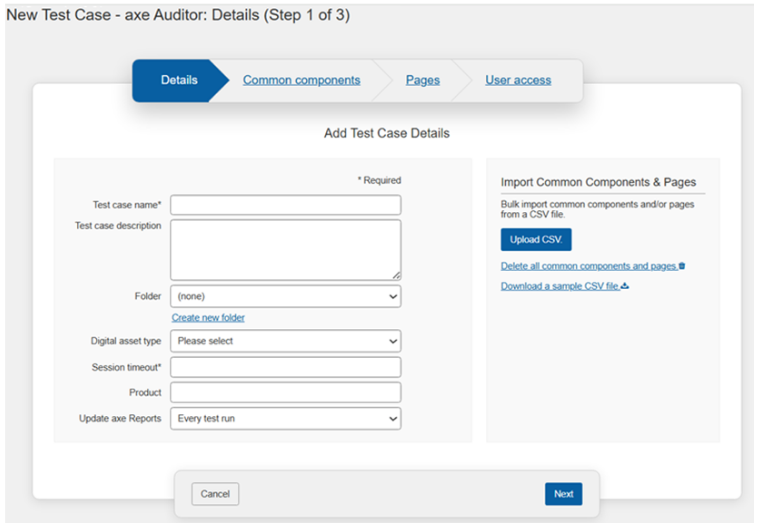Open the Folder dropdown
Screen dimensions: 757x528
pos(285,297)
